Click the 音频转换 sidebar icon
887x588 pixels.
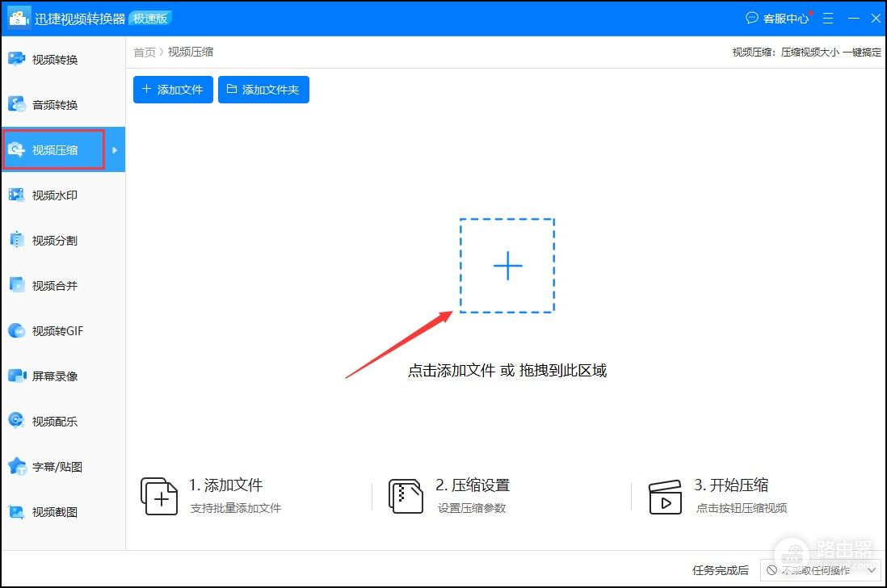tap(16, 104)
